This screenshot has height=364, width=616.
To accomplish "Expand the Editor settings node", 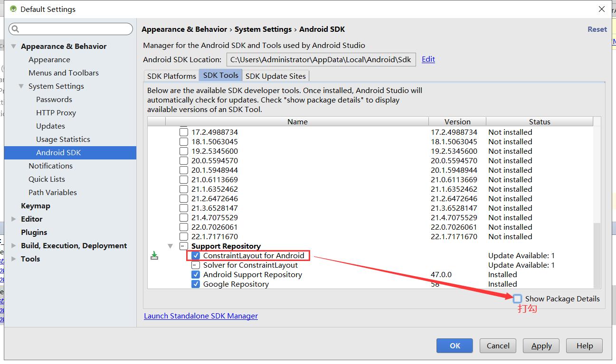I will [x=13, y=219].
